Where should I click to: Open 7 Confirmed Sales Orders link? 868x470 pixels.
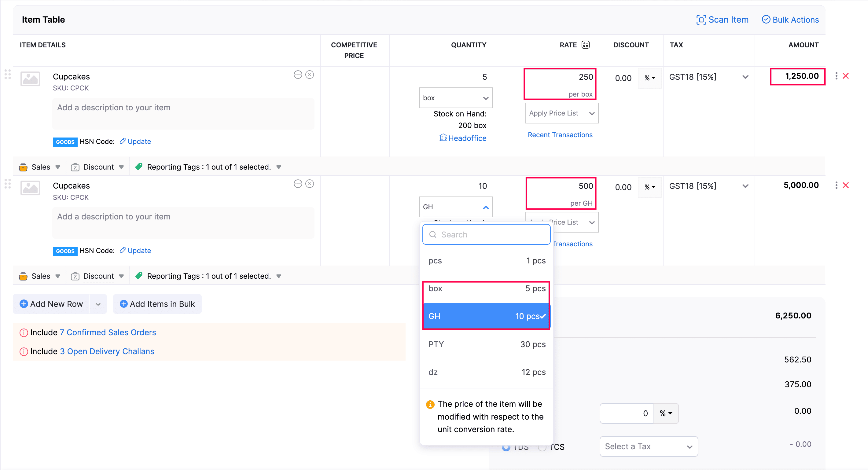click(108, 332)
